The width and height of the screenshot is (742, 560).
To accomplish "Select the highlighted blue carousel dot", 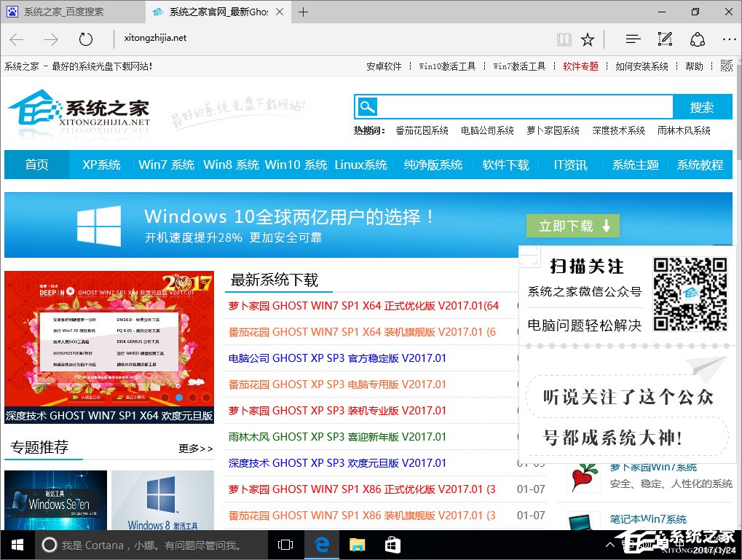I will [179, 398].
